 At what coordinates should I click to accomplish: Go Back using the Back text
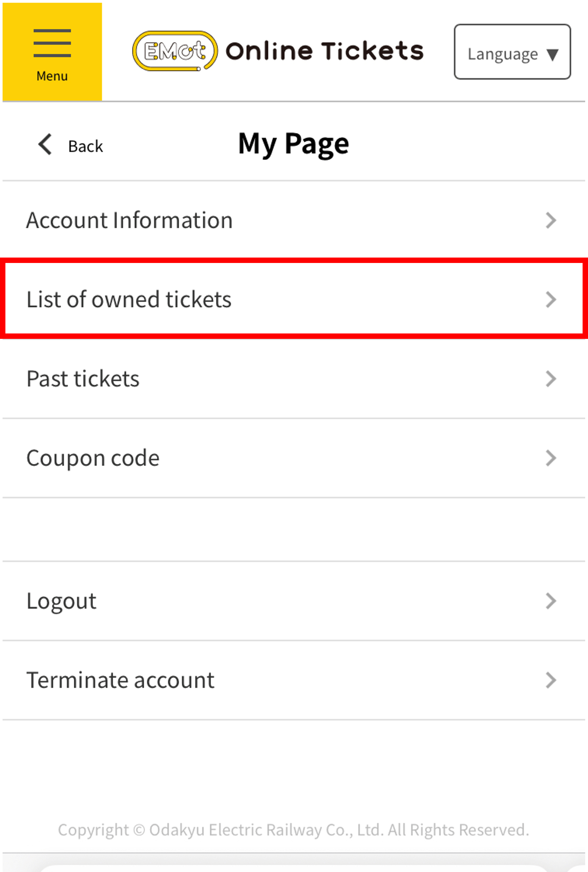coord(85,146)
